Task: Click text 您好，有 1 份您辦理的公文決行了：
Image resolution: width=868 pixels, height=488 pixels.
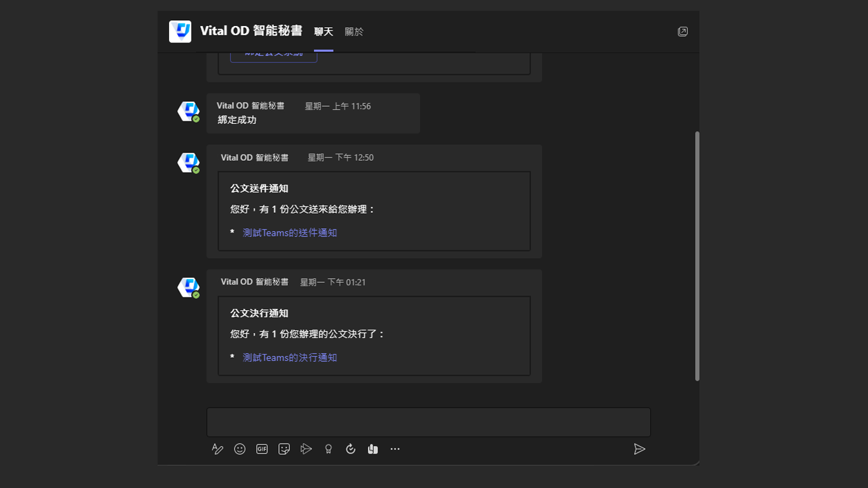Action: point(308,334)
